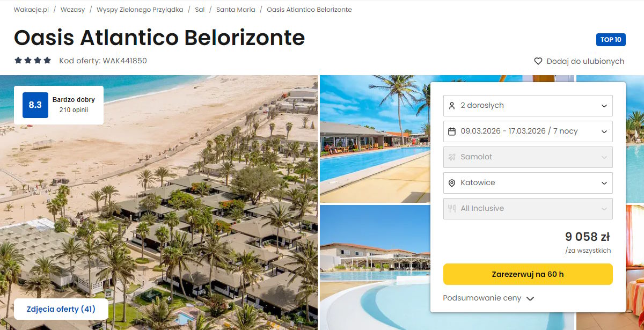Open the Katowice departure city dropdown
The width and height of the screenshot is (644, 330).
tap(528, 183)
